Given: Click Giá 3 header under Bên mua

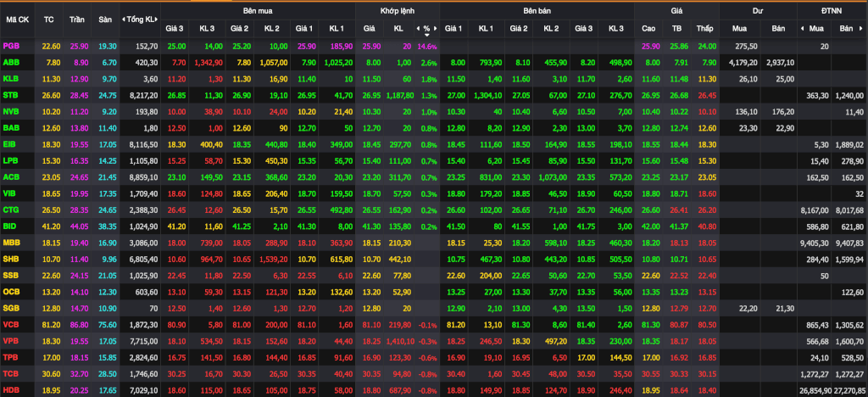Looking at the screenshot, I should pyautogui.click(x=175, y=28).
